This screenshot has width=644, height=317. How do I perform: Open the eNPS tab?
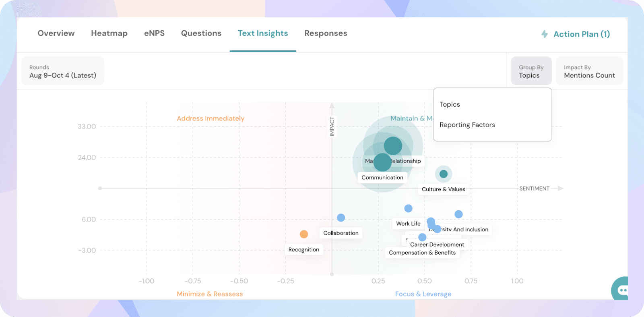coord(154,33)
